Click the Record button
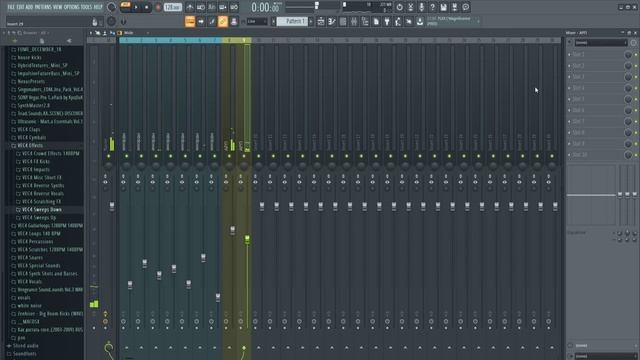 158,7
